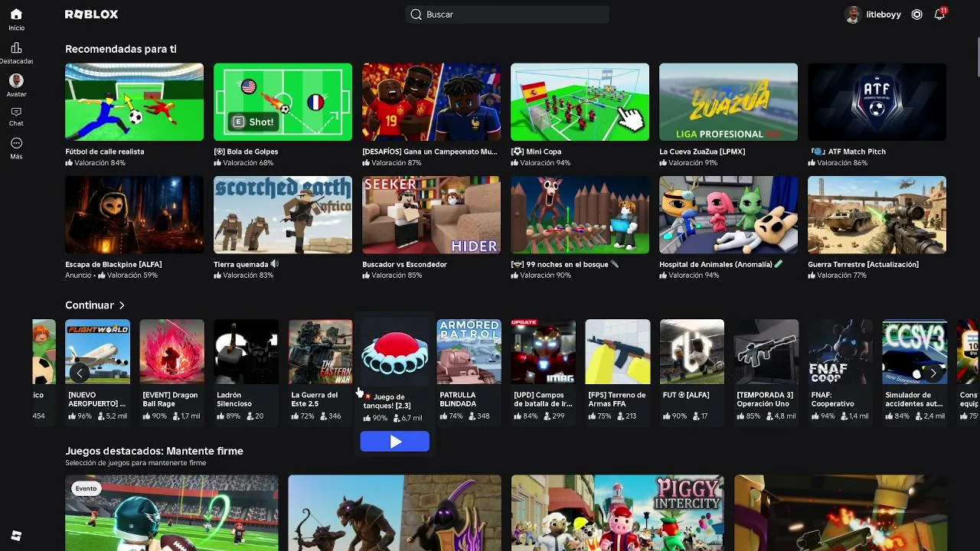
Task: Click the blue play button for Juego de tanques
Action: point(395,442)
